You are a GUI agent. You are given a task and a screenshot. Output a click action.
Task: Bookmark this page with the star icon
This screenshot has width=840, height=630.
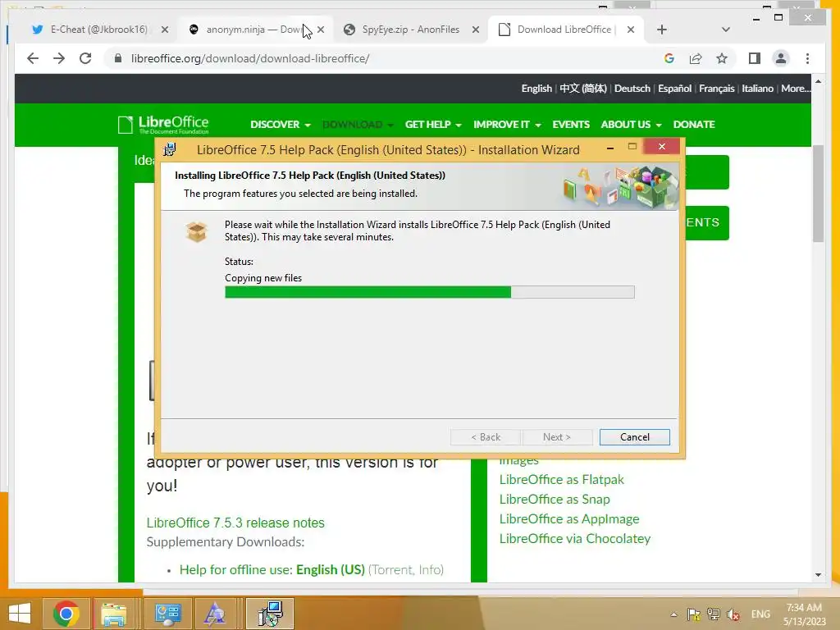tap(722, 58)
